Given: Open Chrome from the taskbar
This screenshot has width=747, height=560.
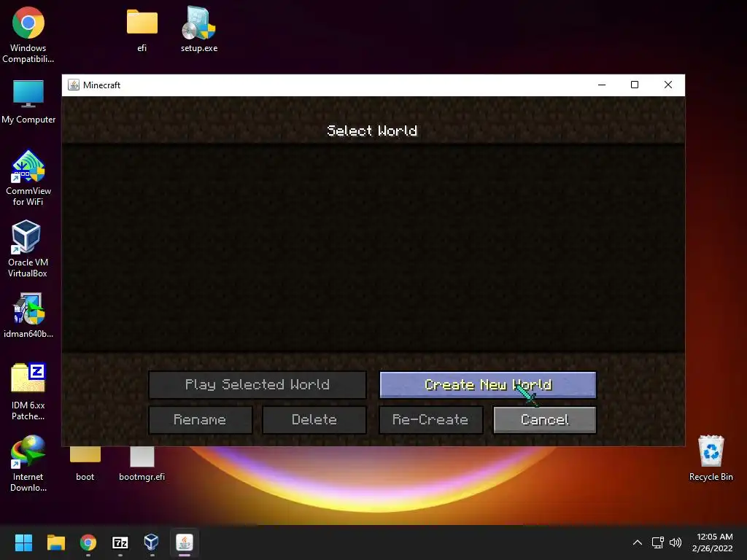Looking at the screenshot, I should click(88, 542).
